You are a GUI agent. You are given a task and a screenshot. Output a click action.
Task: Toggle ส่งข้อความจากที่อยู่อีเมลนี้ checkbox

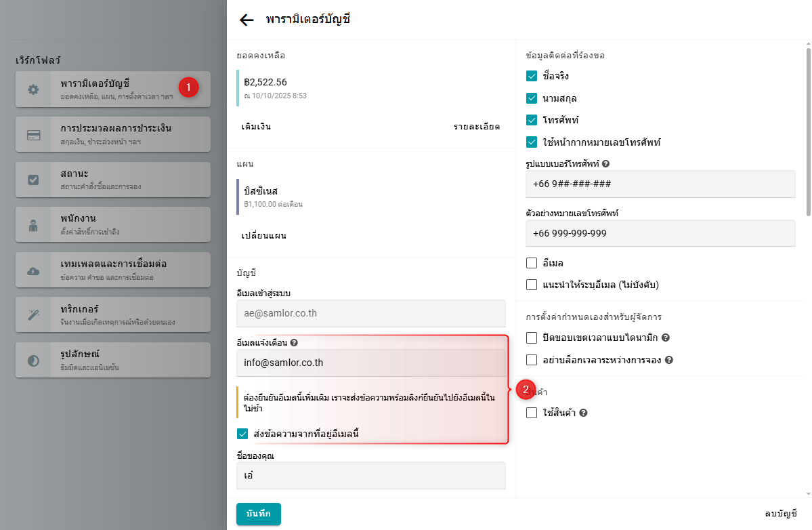tap(243, 434)
